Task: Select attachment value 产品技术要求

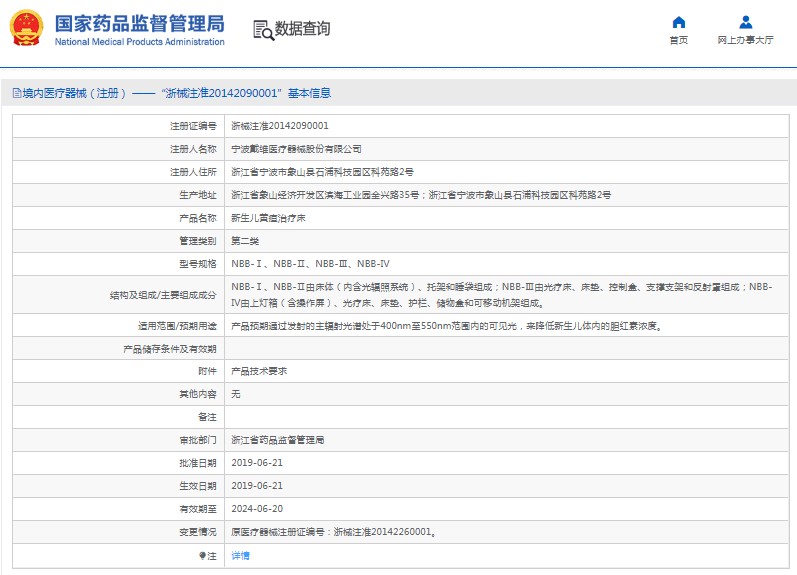Action: click(x=259, y=371)
